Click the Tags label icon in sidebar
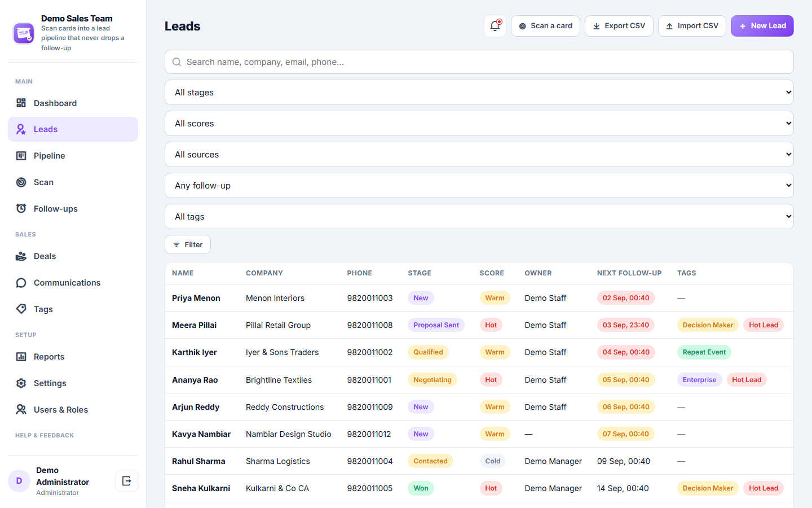812x508 pixels. pos(21,309)
